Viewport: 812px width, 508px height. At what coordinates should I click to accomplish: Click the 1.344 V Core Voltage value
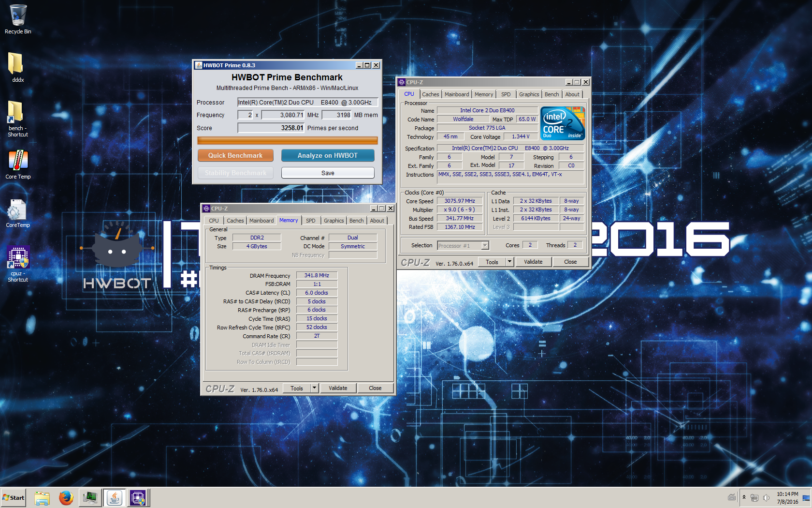coord(521,136)
